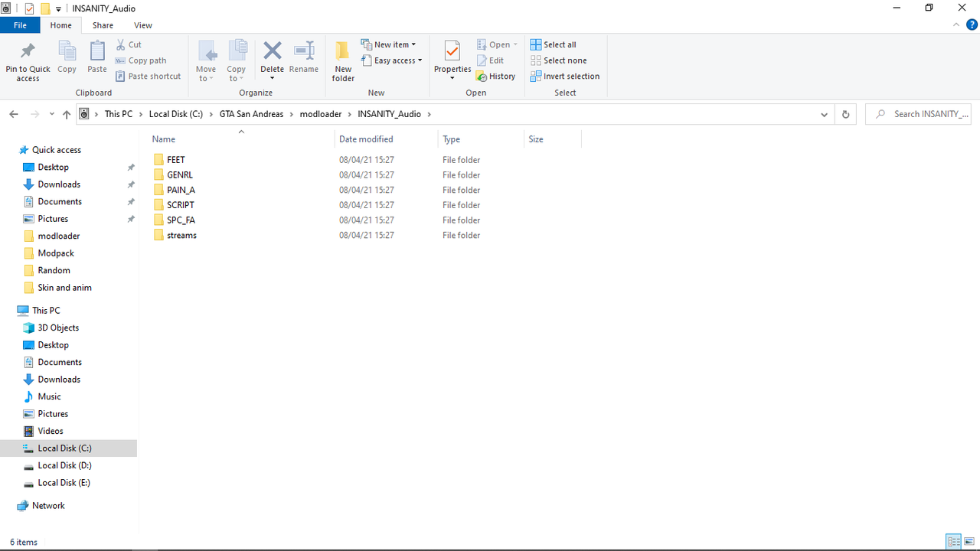The height and width of the screenshot is (551, 980).
Task: Click Copy path in Clipboard group
Action: coord(141,60)
